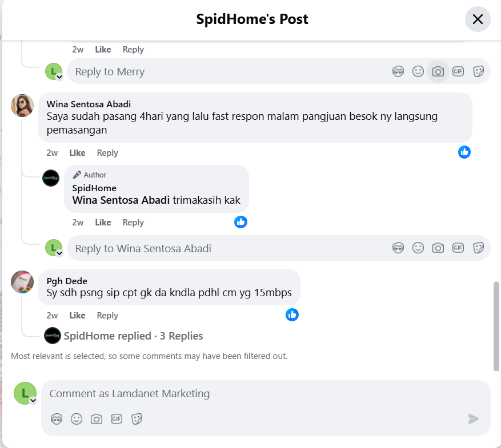Open sticker picker in main comment box
Image resolution: width=501 pixels, height=448 pixels.
tap(137, 419)
